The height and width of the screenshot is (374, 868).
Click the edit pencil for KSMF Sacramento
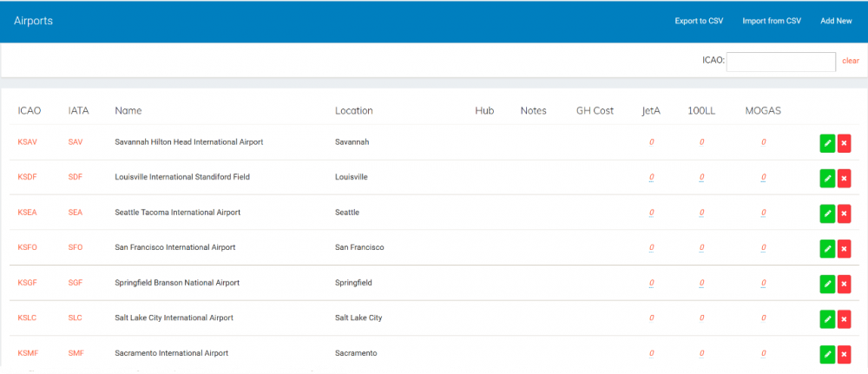827,353
